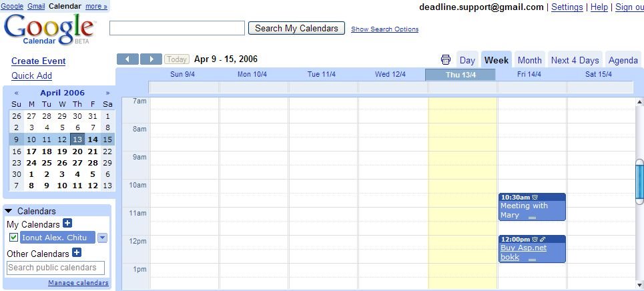The height and width of the screenshot is (291, 644).
Task: Go to the next week with the right arrow button
Action: tap(151, 59)
